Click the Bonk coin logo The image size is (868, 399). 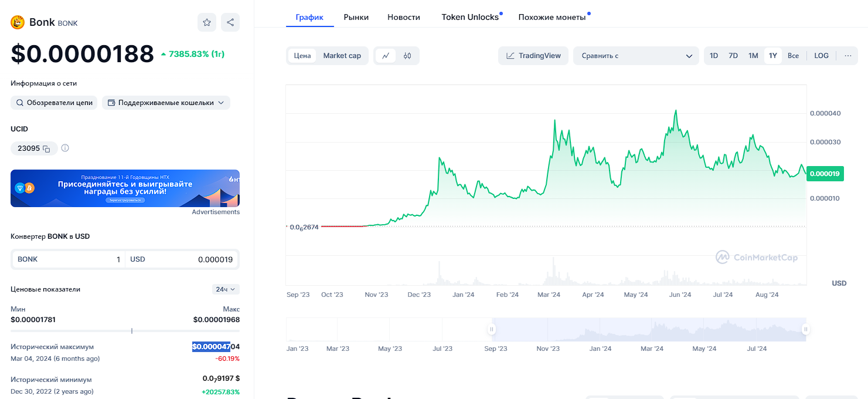click(x=18, y=22)
